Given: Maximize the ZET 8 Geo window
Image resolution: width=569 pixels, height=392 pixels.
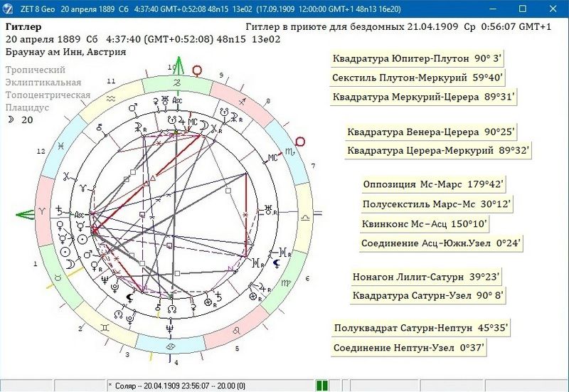Looking at the screenshot, I should tap(523, 9).
